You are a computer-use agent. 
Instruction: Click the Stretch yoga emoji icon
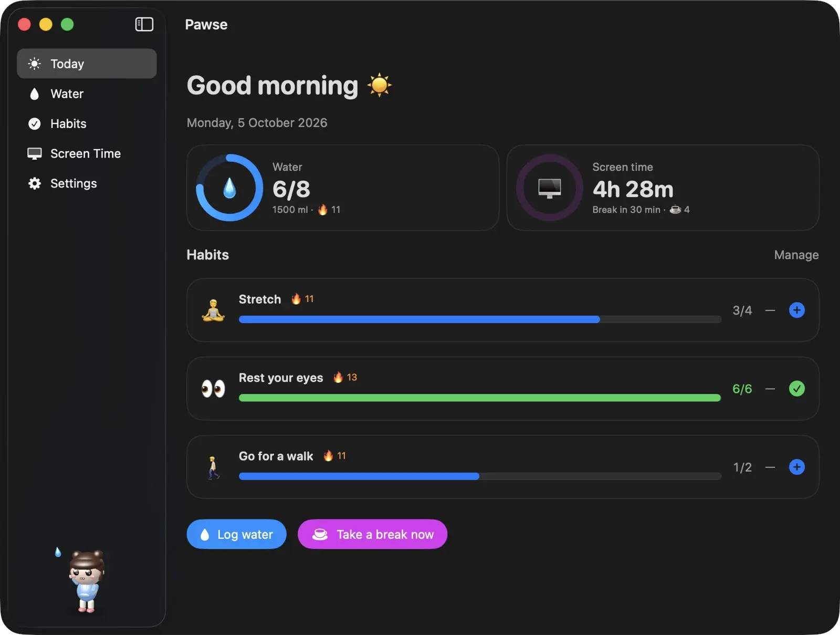213,310
